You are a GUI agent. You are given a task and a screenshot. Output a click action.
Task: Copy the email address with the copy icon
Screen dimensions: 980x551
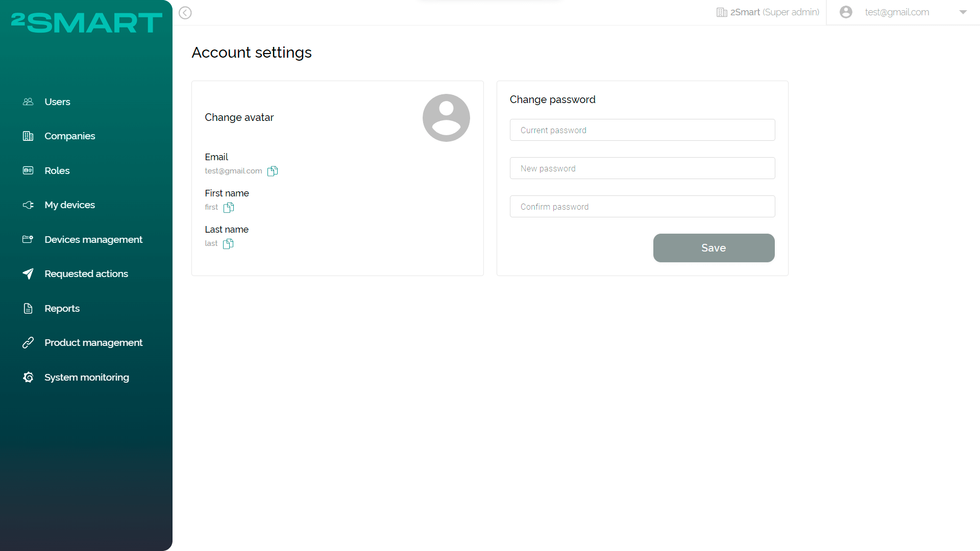273,171
